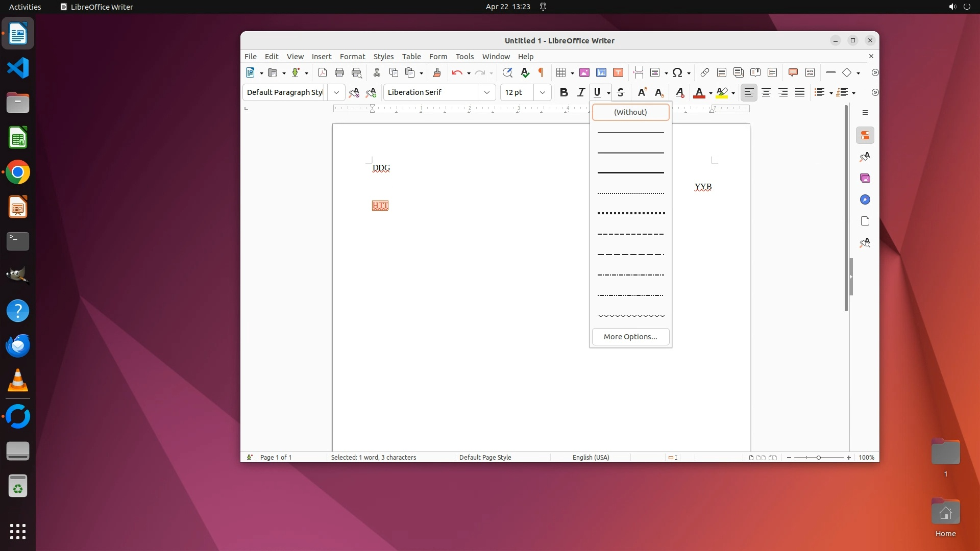Click the Insert Image toolbar icon
Screen dimensions: 980x551
[x=584, y=72]
